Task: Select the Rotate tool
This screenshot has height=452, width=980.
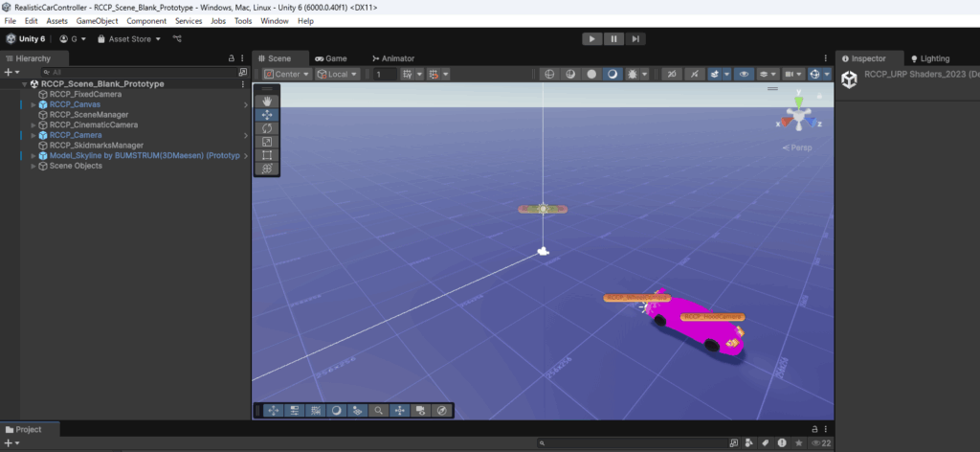Action: point(267,127)
